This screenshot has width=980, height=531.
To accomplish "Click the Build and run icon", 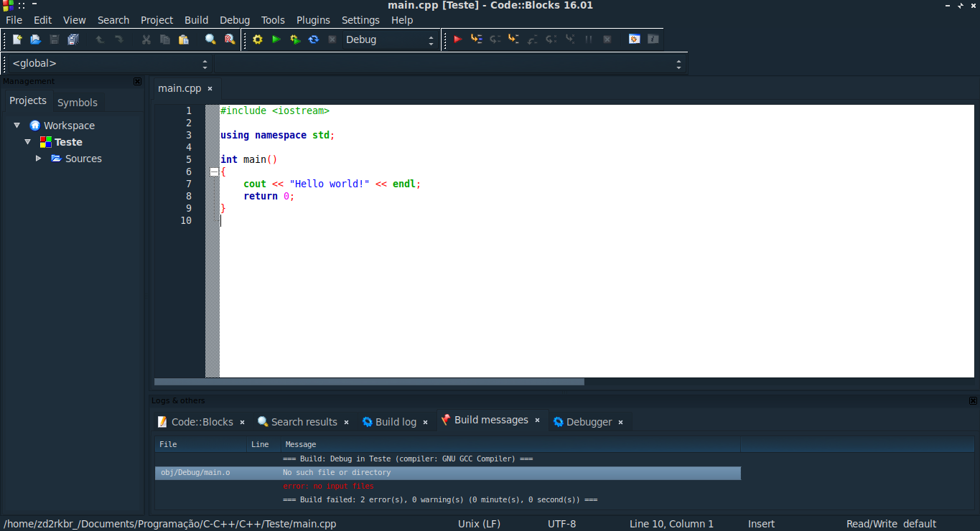I will [295, 39].
